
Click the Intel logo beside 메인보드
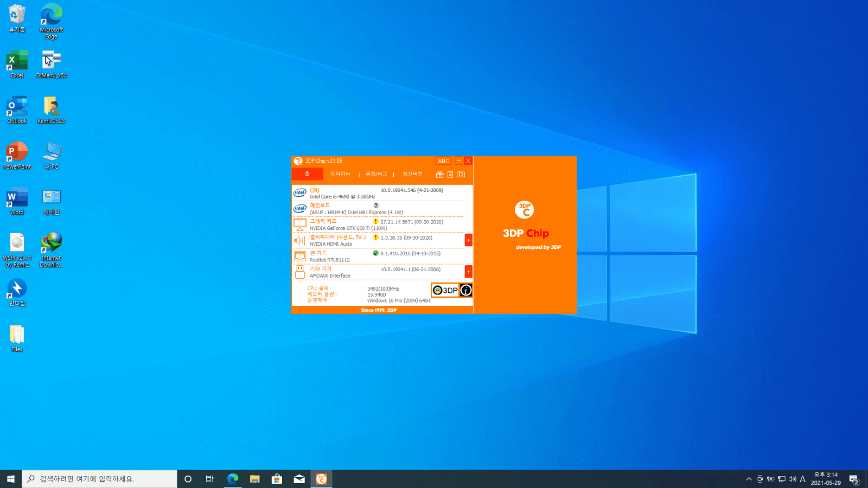point(300,208)
